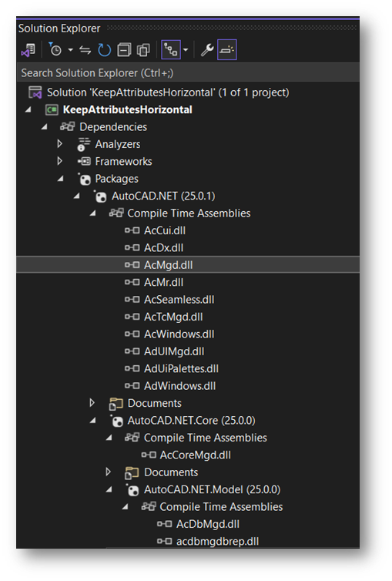Click the AcSeamless.dll reference icon
Viewport: 392px width, 581px height.
[132, 300]
